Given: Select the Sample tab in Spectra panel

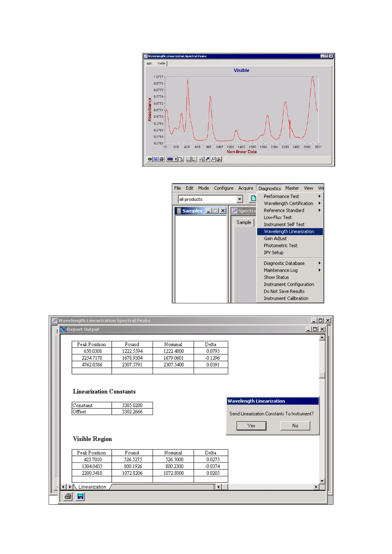Looking at the screenshot, I should click(244, 222).
